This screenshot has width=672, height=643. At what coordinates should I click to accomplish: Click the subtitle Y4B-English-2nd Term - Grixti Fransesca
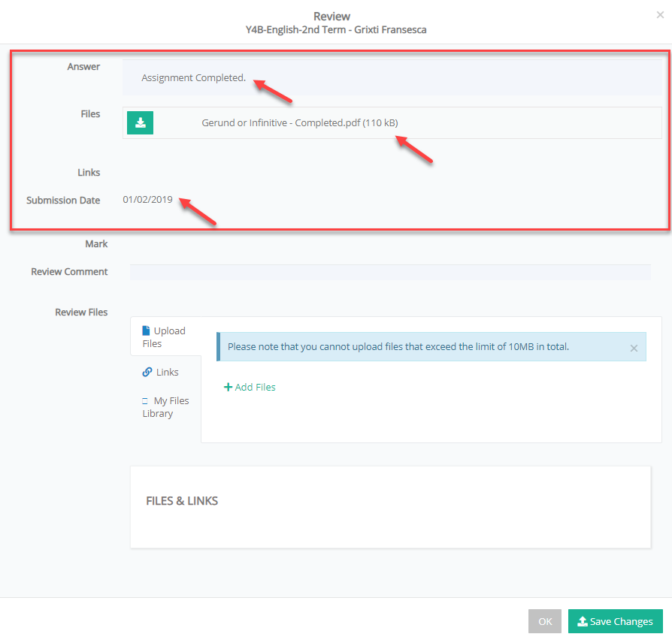pyautogui.click(x=336, y=30)
